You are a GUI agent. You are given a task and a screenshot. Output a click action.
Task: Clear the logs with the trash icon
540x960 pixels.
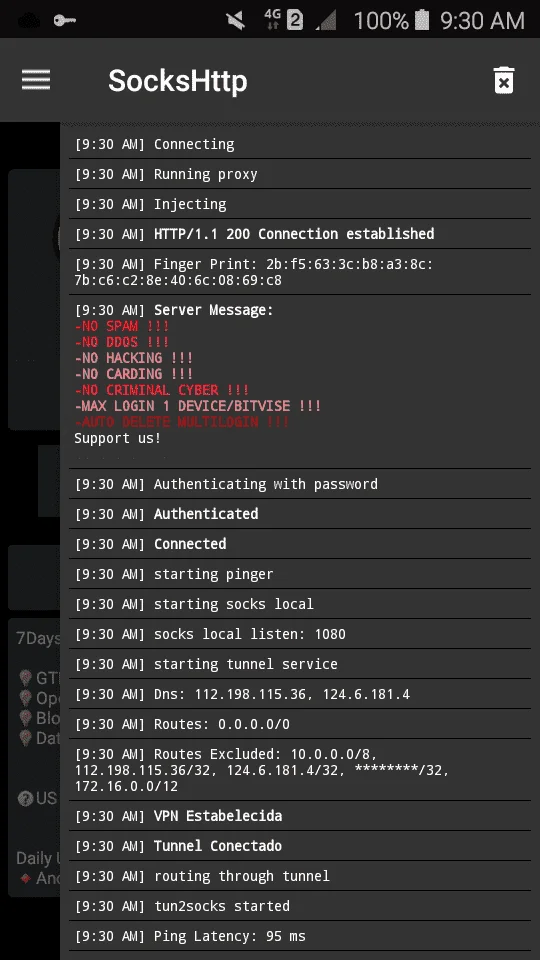(x=504, y=80)
